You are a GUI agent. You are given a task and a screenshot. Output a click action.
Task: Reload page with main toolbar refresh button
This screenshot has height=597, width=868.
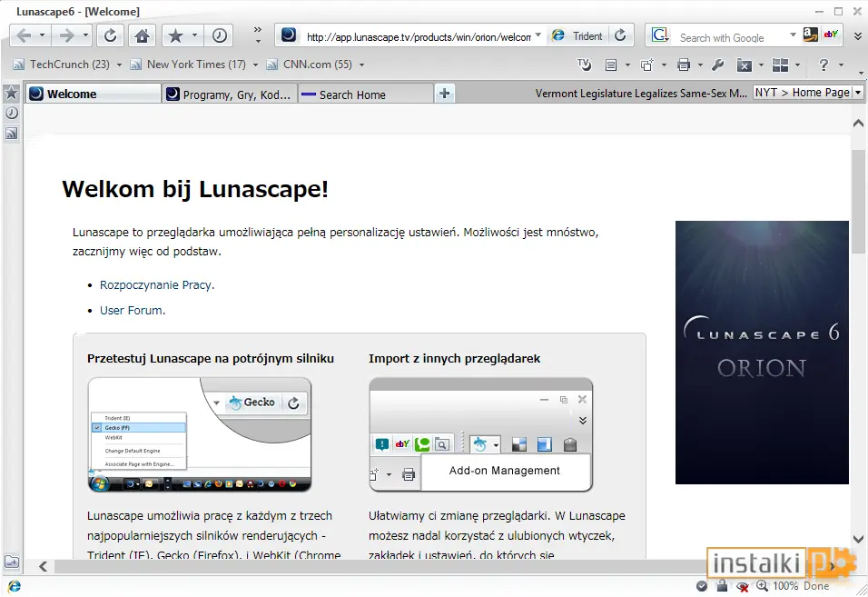[110, 36]
